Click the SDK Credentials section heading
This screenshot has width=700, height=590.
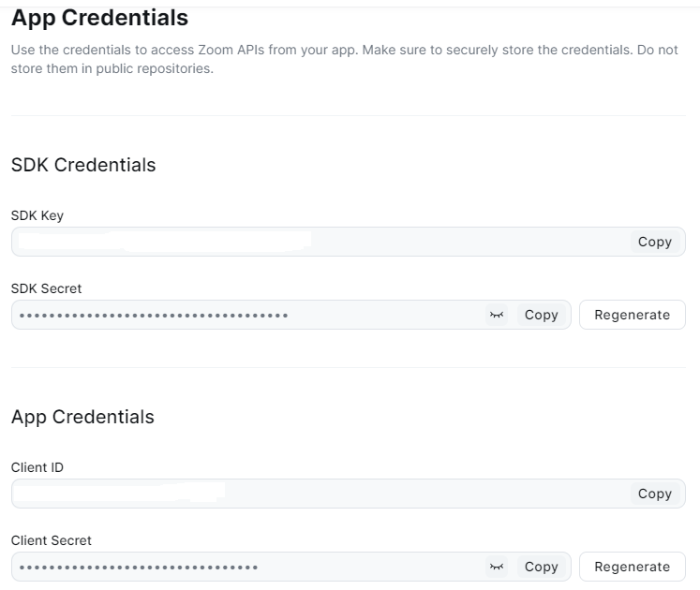pyautogui.click(x=83, y=165)
